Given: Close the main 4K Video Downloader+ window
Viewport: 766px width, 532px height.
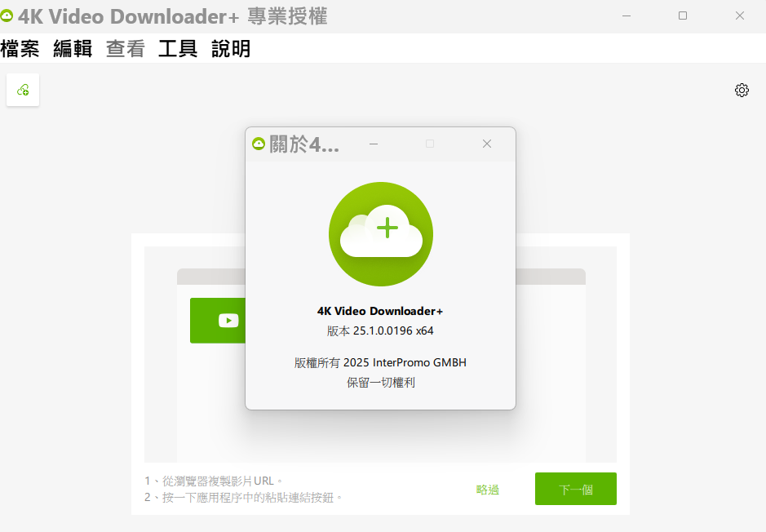Looking at the screenshot, I should [740, 16].
